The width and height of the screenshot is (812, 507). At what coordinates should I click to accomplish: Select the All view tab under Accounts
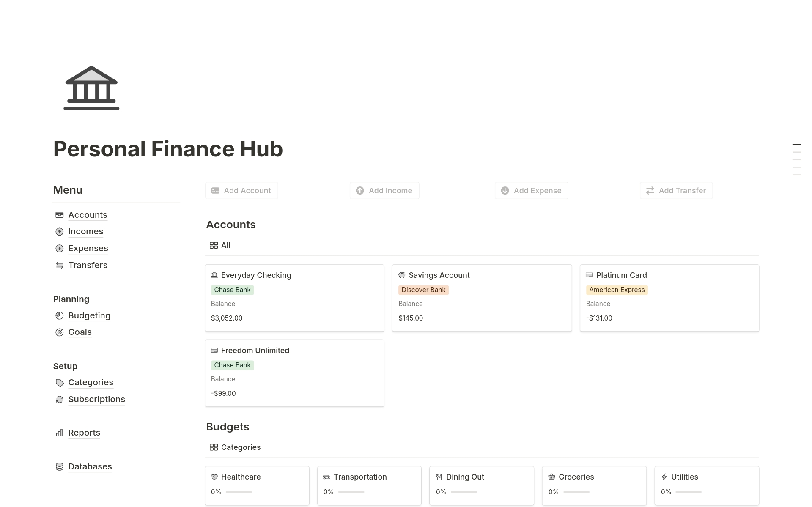[x=220, y=245]
